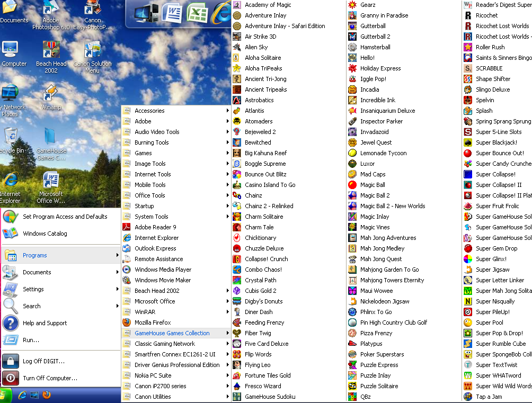
Task: Open Classic Gaming Network program group
Action: coord(176,344)
